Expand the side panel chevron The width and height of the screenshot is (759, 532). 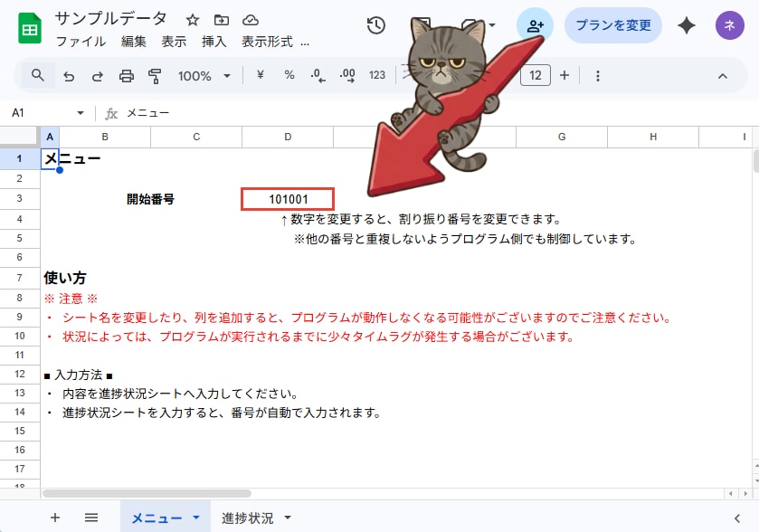736,518
